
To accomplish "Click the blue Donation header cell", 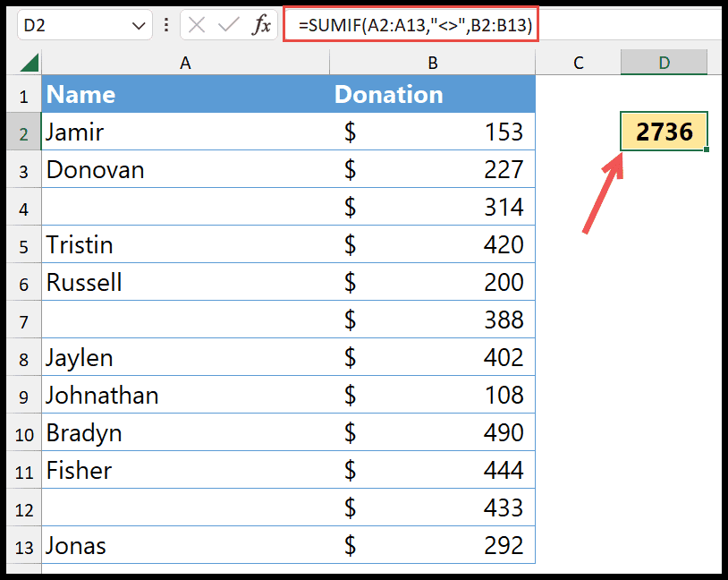I will click(x=432, y=95).
